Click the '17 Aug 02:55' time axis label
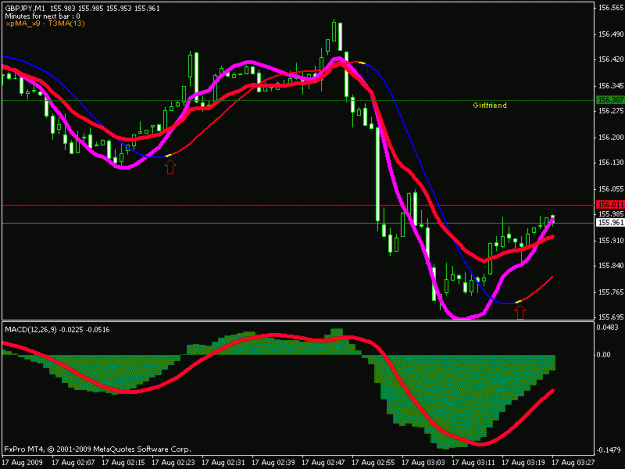 coord(373,463)
